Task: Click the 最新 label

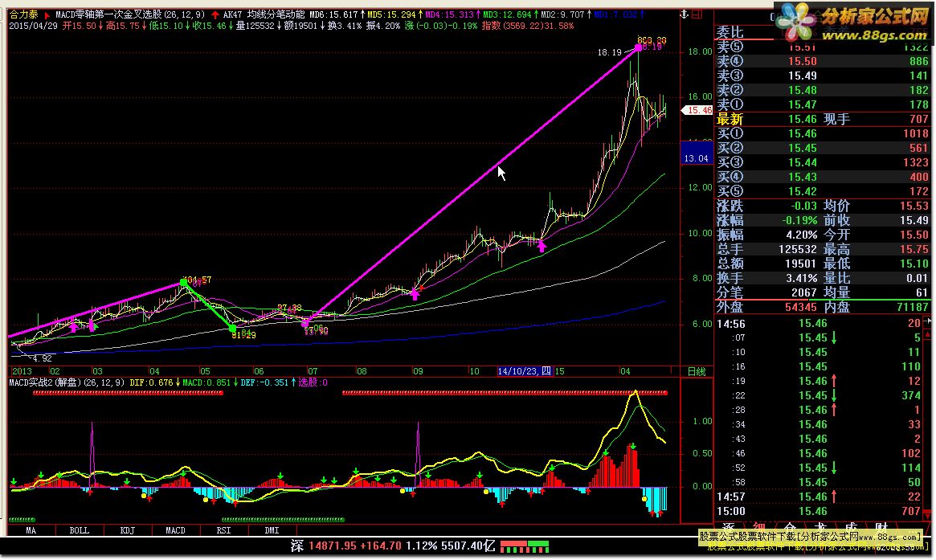Action: click(730, 120)
